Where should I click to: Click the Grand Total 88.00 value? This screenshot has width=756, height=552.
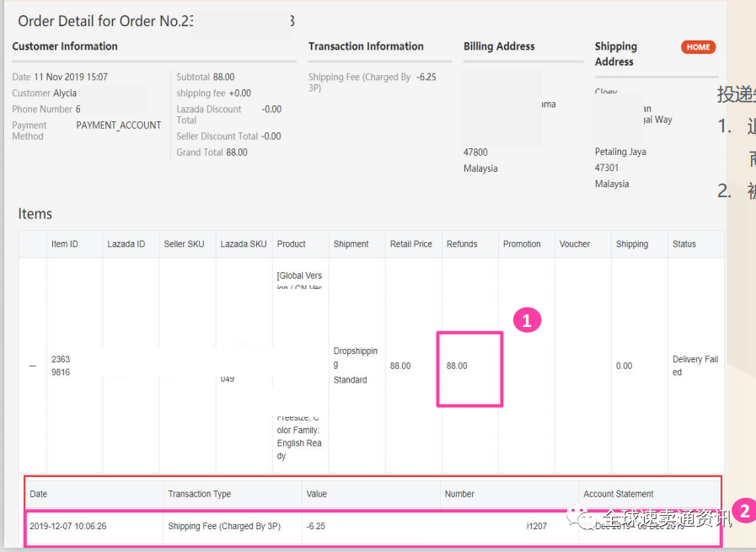(x=237, y=153)
